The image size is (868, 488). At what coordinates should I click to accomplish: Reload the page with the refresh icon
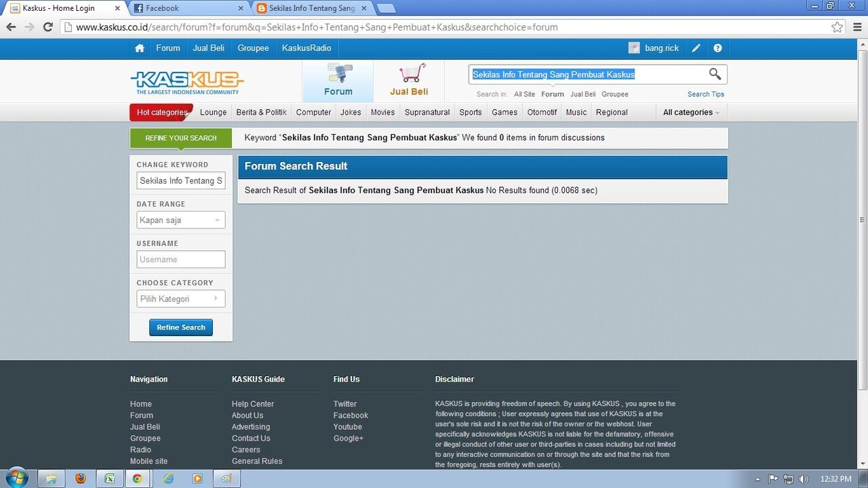pyautogui.click(x=47, y=27)
